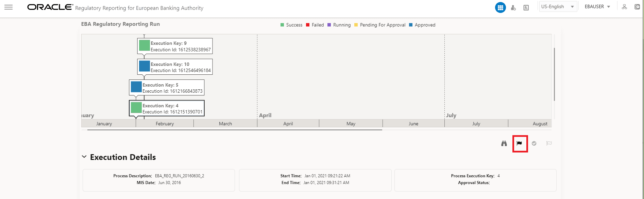Open the reports document icon in header
The image size is (644, 199).
(x=526, y=7)
